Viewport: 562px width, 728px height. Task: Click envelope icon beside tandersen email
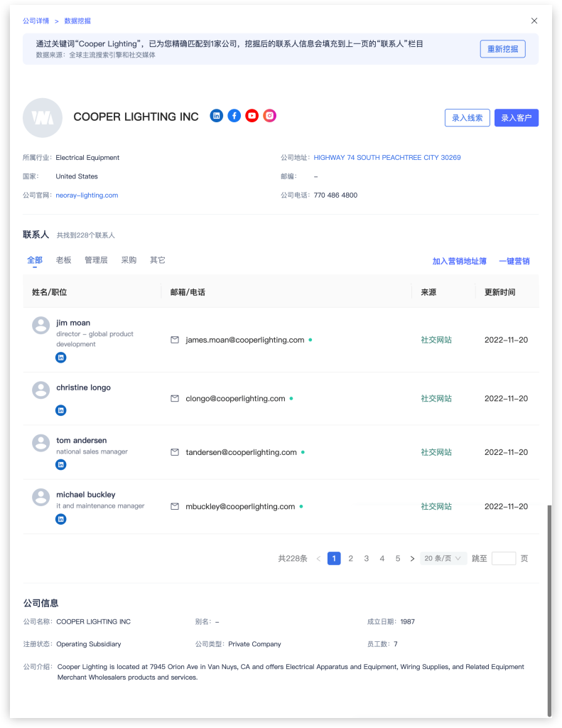(175, 452)
